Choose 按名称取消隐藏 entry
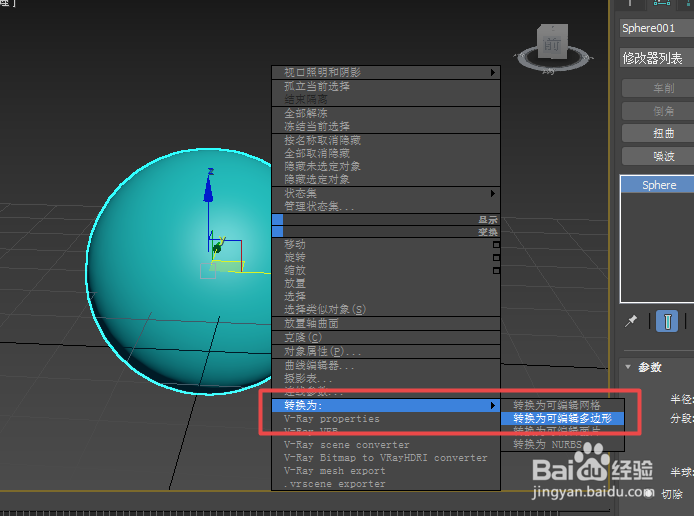The height and width of the screenshot is (516, 694). click(386, 141)
